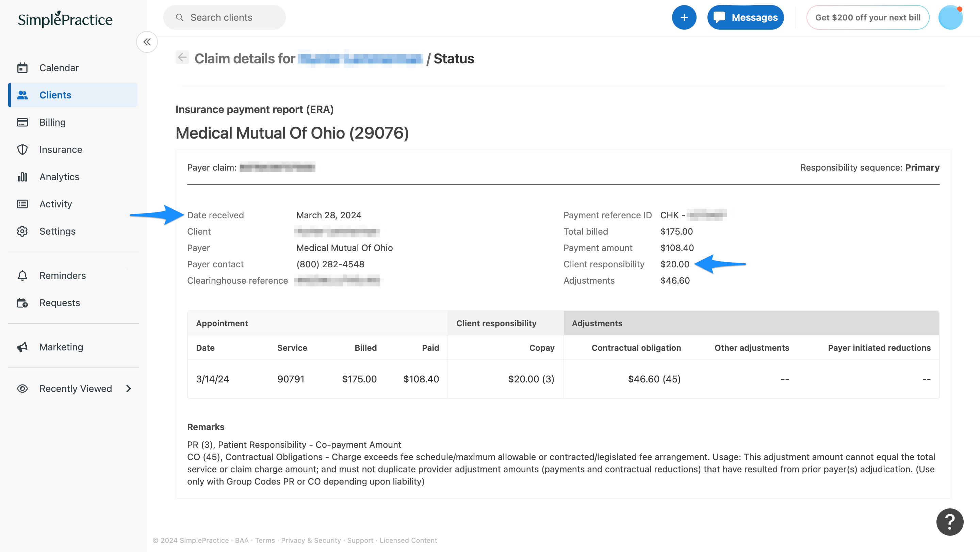Click the $20.00 (3) copay cell
The width and height of the screenshot is (980, 552).
click(x=531, y=379)
